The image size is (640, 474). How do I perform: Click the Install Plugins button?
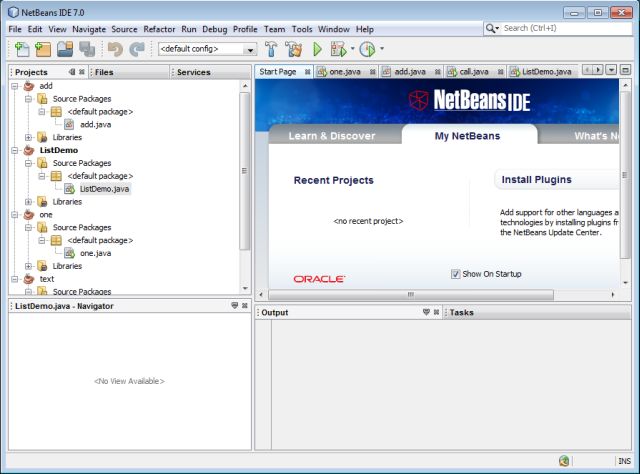537,180
